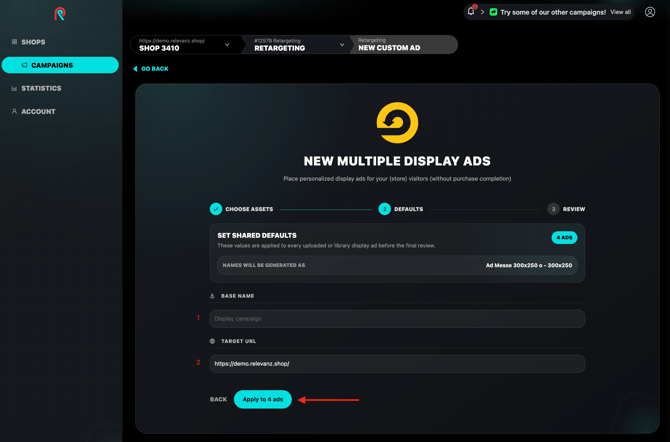Click the generated name "Ad Messe 300x250 o - 300x250"

point(529,265)
